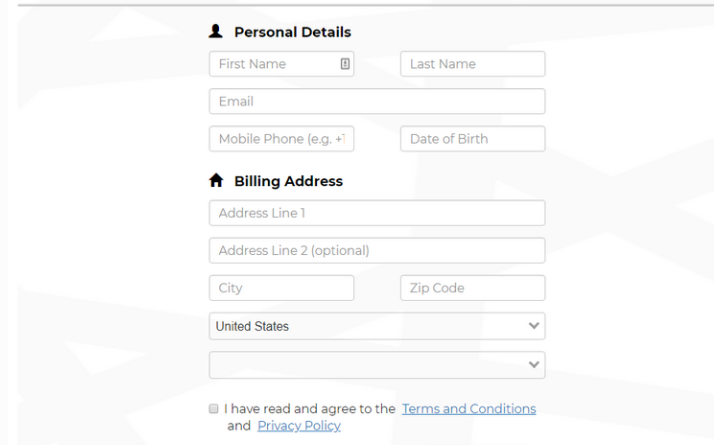Focus the First Name input field
Image resolution: width=714 pixels, height=445 pixels.
pyautogui.click(x=281, y=64)
